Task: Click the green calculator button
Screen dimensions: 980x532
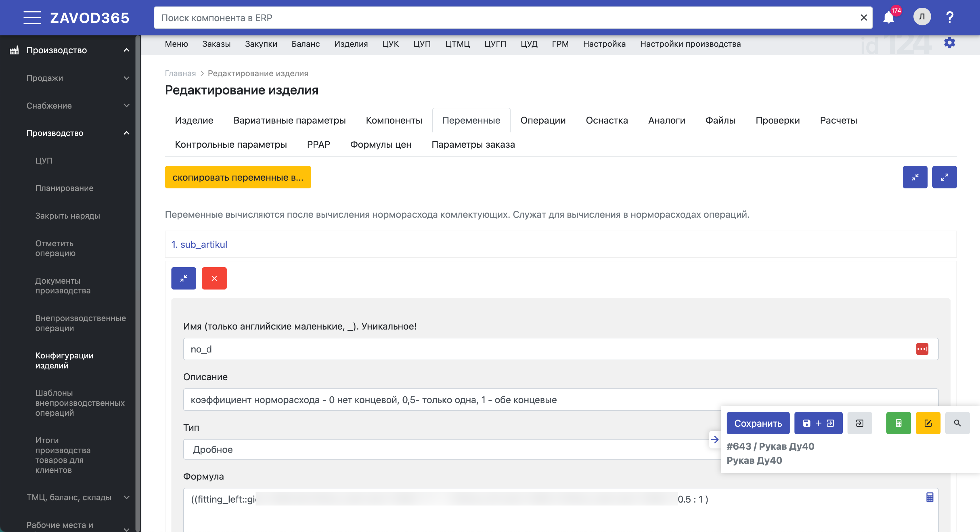Action: click(898, 423)
